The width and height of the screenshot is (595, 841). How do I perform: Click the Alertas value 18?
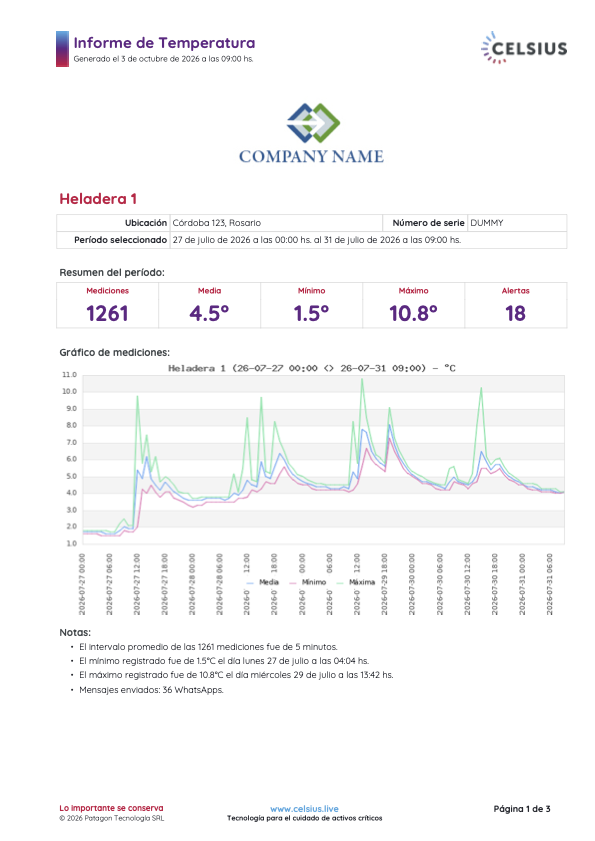pos(515,314)
